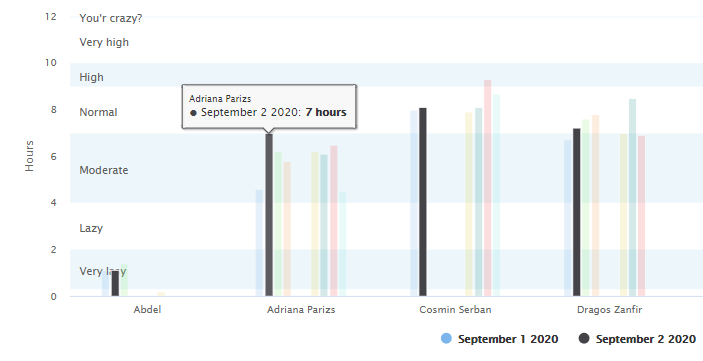Select Adriana Parizs dark 7 hours bar
The width and height of the screenshot is (703, 361).
click(x=269, y=215)
